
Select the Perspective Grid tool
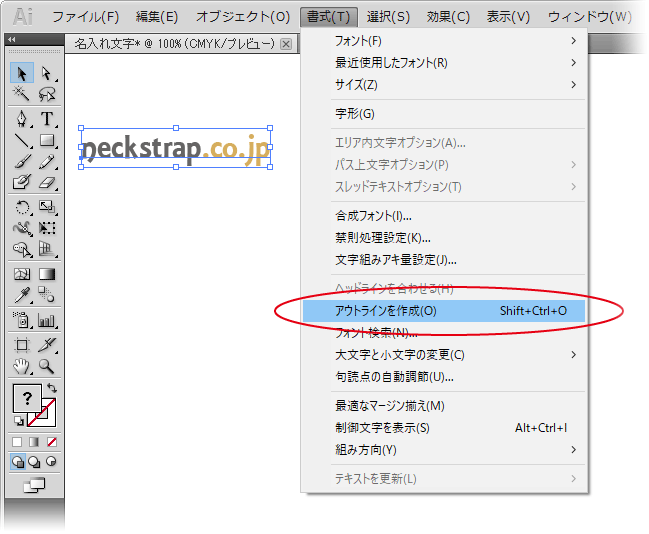(x=47, y=249)
